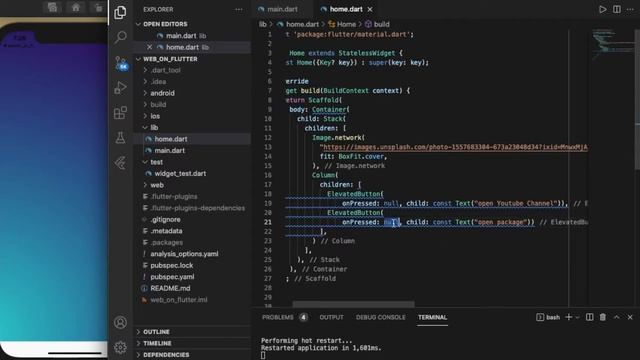The image size is (640, 360).
Task: Split the editor to the right
Action: pyautogui.click(x=617, y=9)
